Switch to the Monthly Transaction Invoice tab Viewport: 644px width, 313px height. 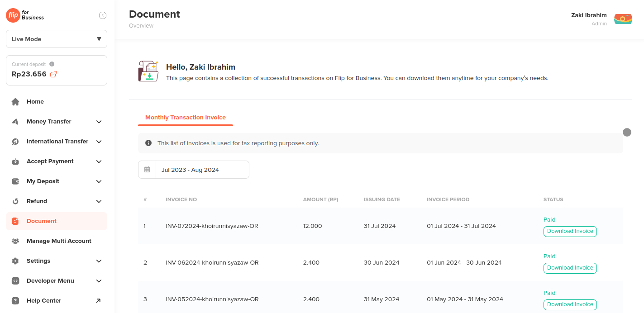click(x=185, y=117)
